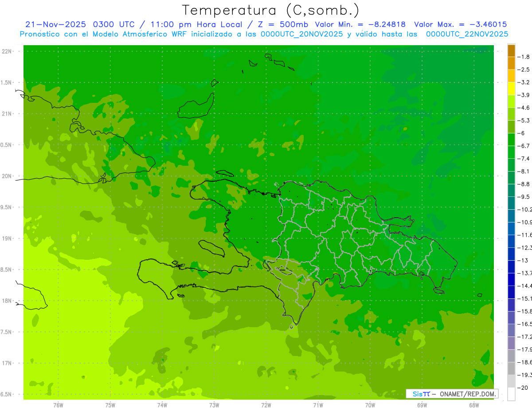Click the '68W' longitude label
This screenshot has height=411, width=532.
tap(474, 405)
